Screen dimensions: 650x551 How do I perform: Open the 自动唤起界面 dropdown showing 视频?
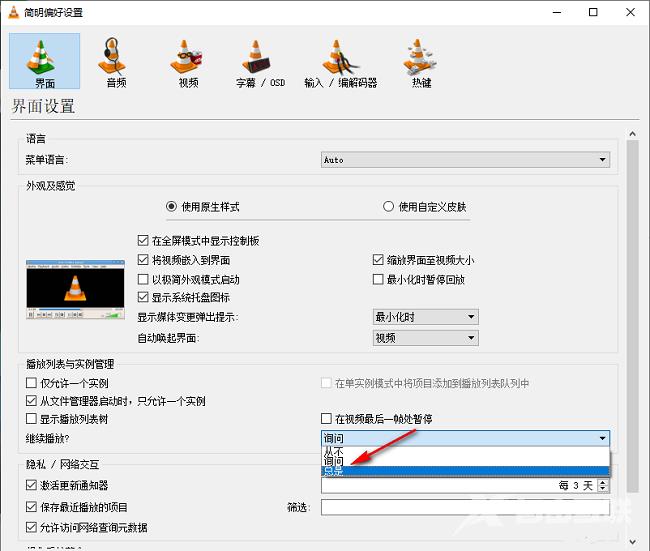(x=426, y=338)
